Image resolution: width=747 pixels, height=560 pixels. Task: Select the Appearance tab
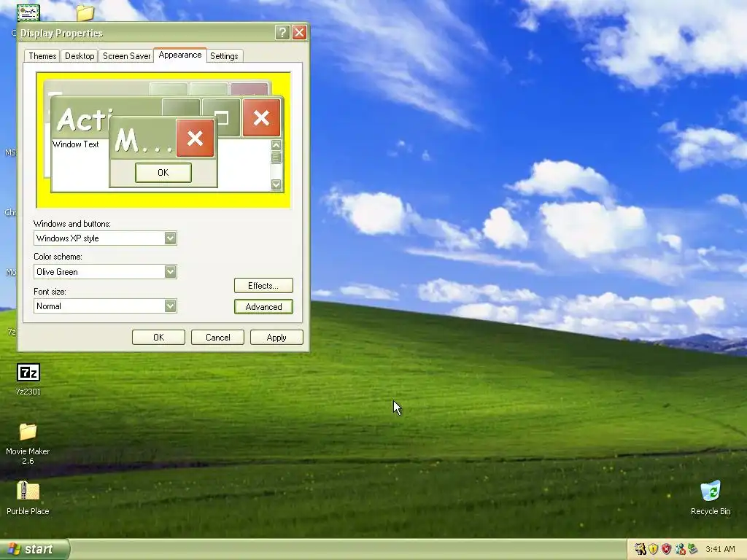click(x=180, y=55)
